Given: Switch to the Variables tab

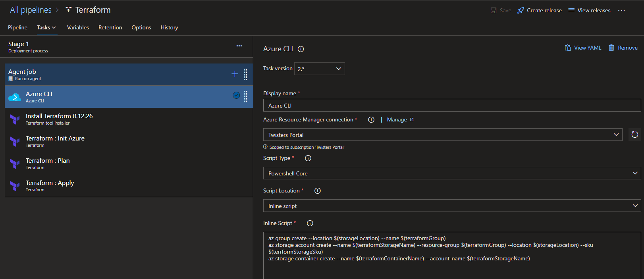Looking at the screenshot, I should pyautogui.click(x=78, y=28).
